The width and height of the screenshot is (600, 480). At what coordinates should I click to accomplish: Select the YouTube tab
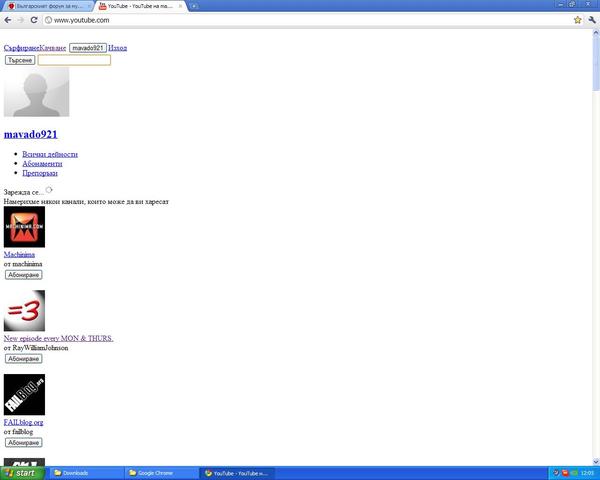coord(140,6)
